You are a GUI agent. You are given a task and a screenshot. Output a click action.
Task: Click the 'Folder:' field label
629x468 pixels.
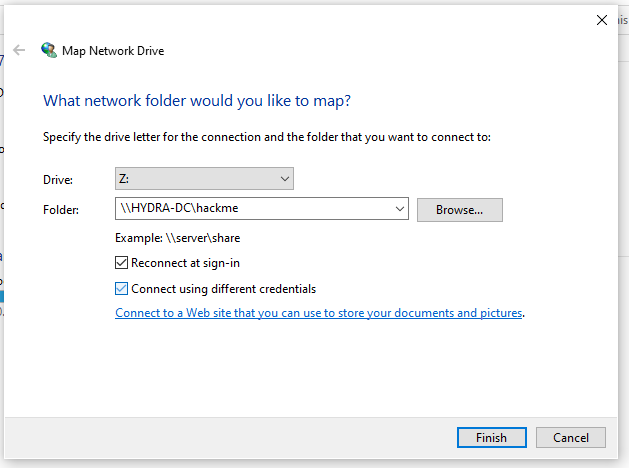pos(61,209)
